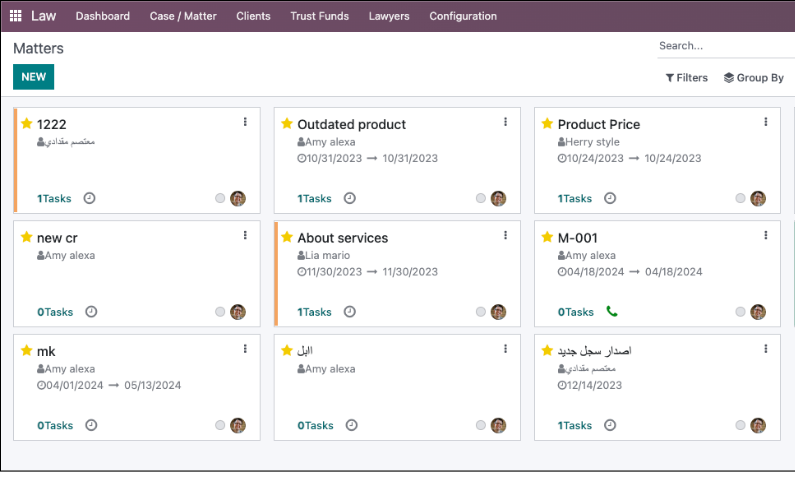Toggle the favorite star on 1222 card

(x=27, y=124)
